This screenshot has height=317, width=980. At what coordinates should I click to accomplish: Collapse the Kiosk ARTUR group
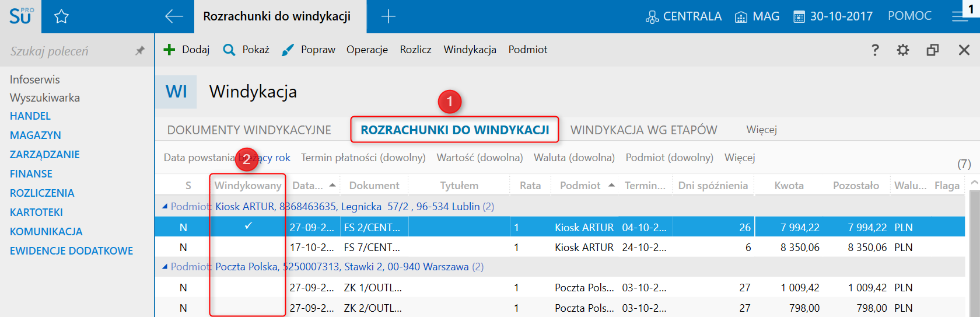coord(164,206)
